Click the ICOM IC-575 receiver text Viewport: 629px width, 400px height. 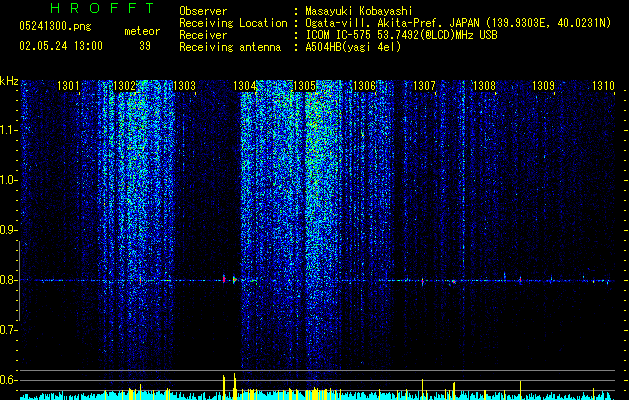pos(401,35)
